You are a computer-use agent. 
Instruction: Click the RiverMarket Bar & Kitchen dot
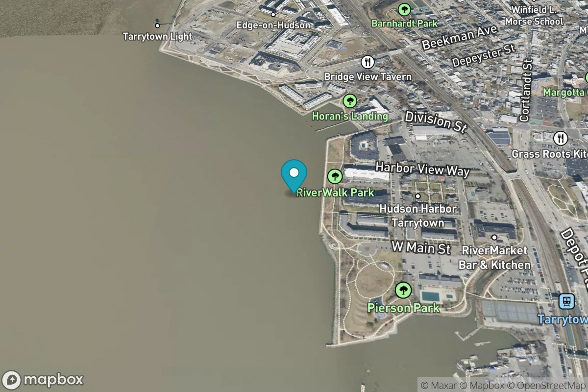[x=494, y=238]
